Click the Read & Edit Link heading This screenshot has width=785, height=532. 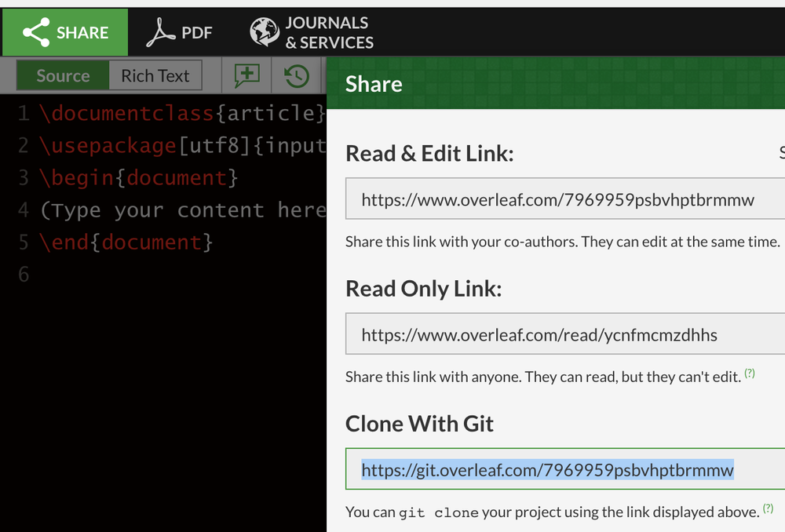[429, 153]
